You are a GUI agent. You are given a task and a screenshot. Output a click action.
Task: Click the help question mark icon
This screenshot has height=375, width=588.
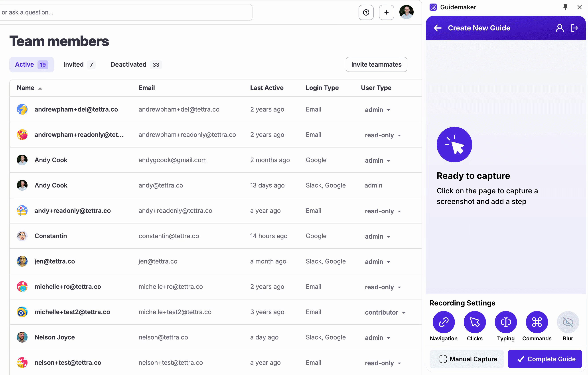[x=366, y=12]
